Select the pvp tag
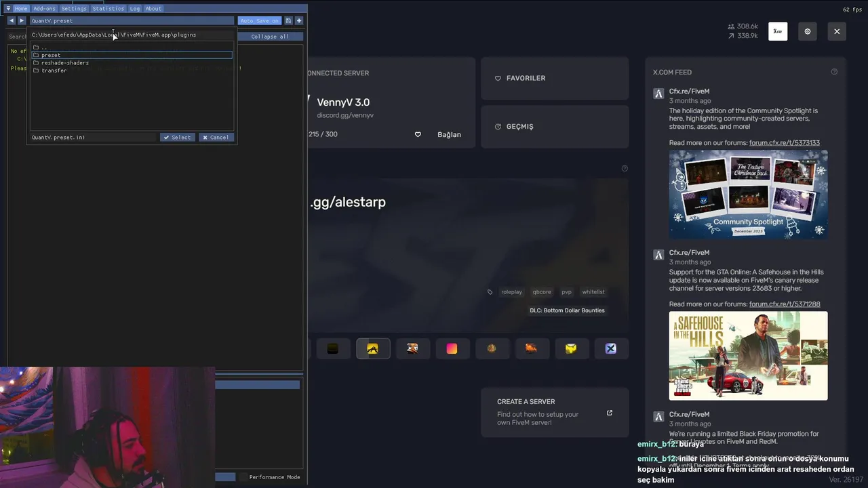 click(x=566, y=292)
